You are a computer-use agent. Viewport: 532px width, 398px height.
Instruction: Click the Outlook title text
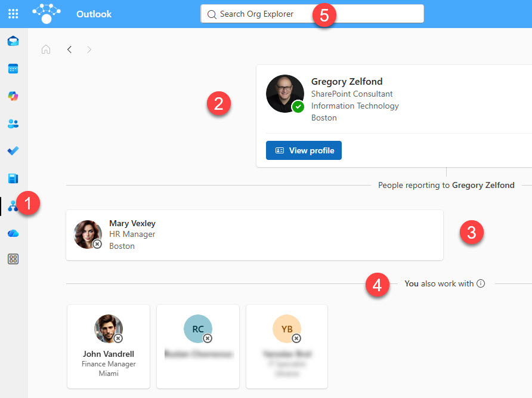94,14
